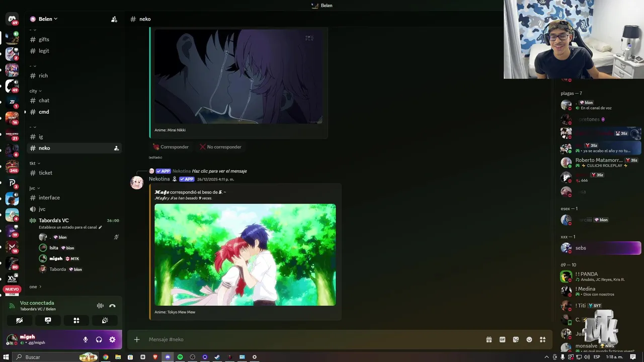Screen dimensions: 644x362
Task: Open the chat channel
Action: click(x=74, y=101)
